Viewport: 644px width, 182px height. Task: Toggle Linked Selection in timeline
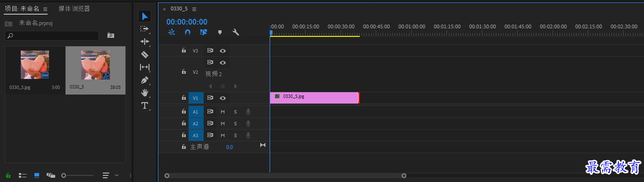pyautogui.click(x=204, y=32)
